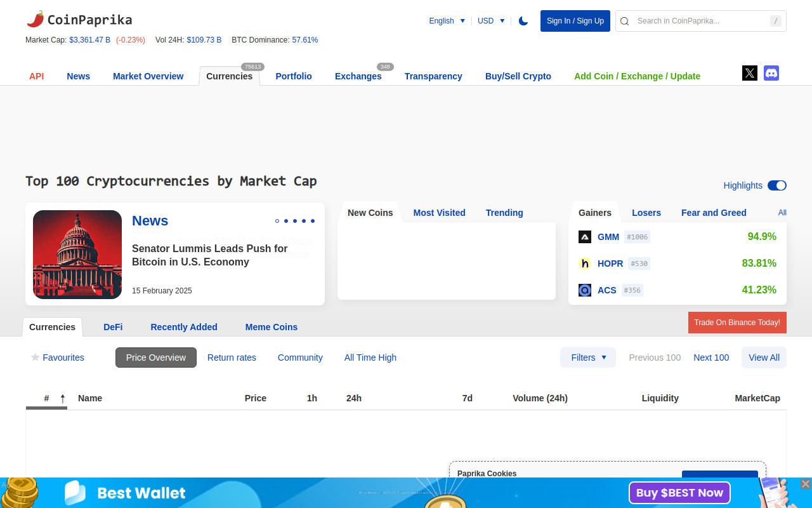Viewport: 812px width, 508px height.
Task: Click the Favourites star icon
Action: point(36,358)
